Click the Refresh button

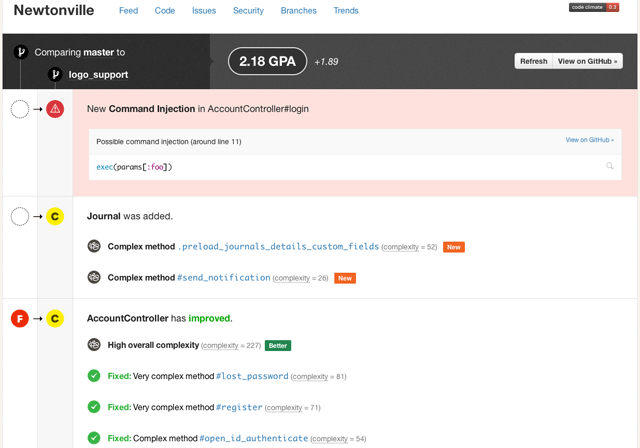tap(533, 61)
